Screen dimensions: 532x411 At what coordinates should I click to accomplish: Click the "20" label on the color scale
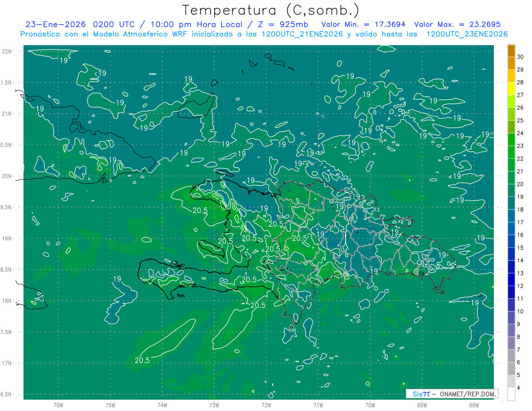[520, 184]
